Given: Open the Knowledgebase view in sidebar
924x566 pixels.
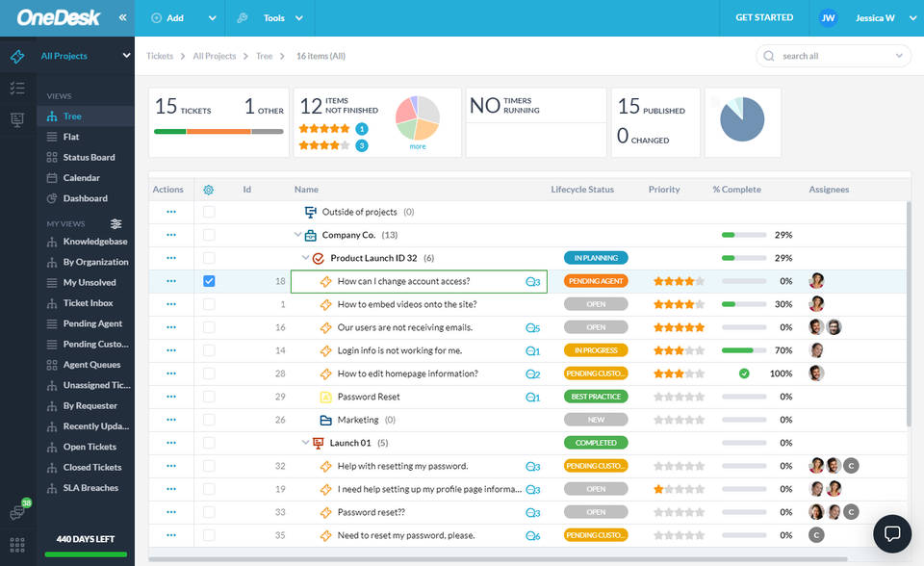Looking at the screenshot, I should pyautogui.click(x=94, y=242).
